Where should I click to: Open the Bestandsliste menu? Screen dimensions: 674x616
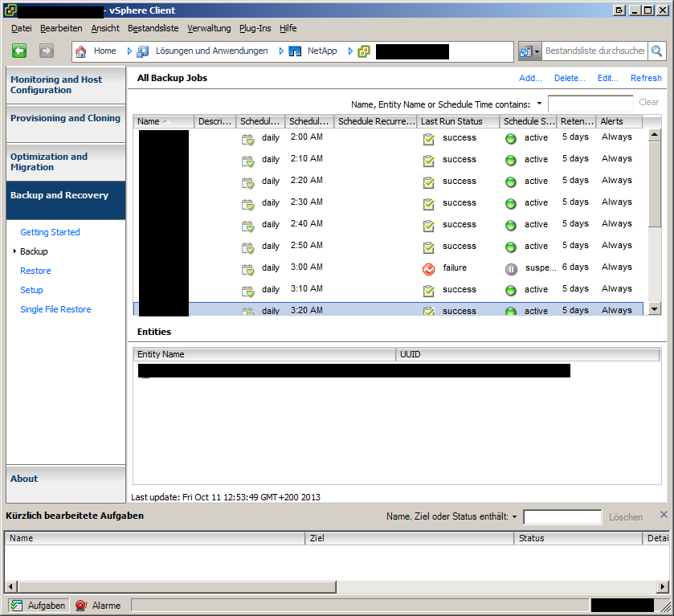153,28
